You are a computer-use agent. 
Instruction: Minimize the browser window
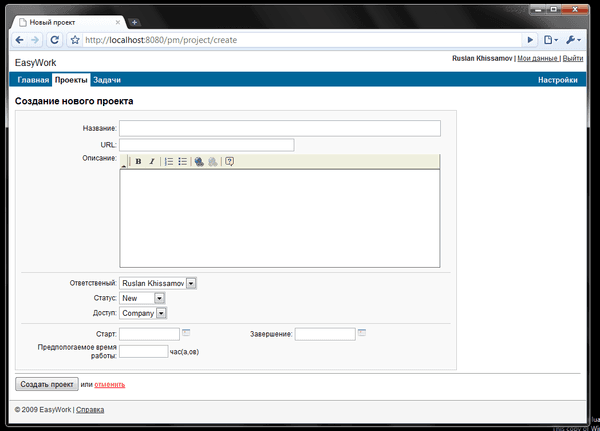point(538,10)
